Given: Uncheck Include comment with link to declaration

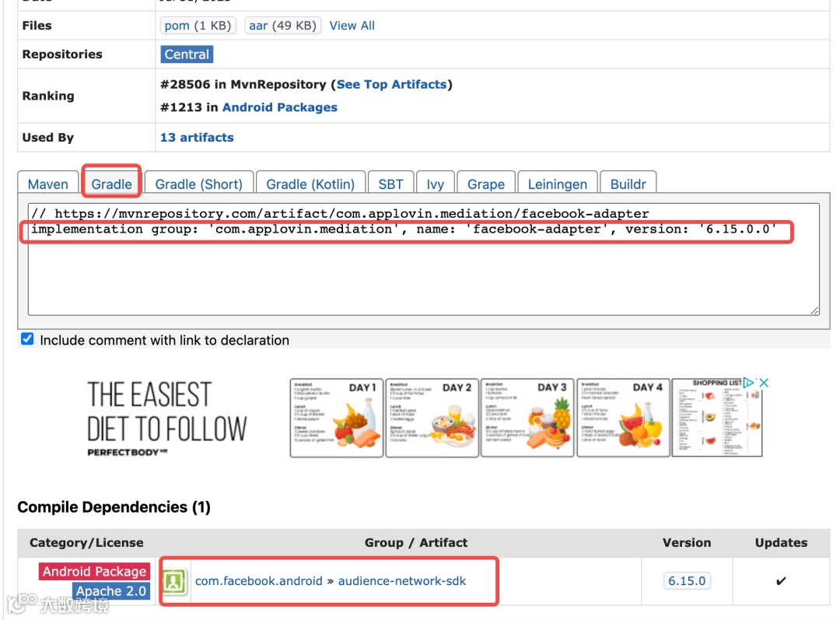Looking at the screenshot, I should coord(27,338).
